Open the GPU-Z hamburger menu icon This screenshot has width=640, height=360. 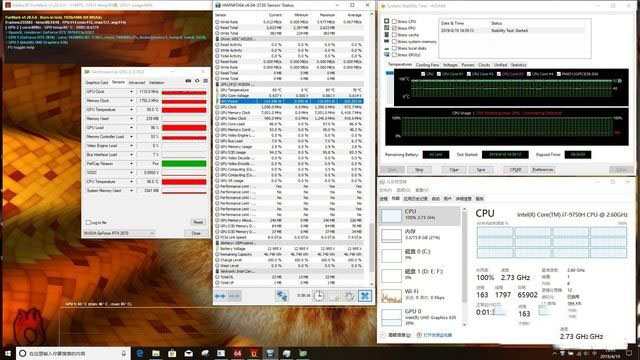[205, 81]
